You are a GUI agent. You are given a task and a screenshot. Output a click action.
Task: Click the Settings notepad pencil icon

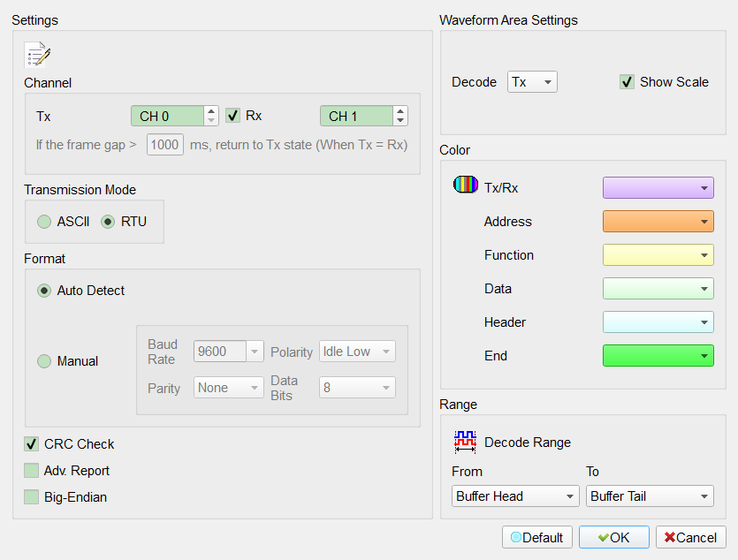click(38, 55)
